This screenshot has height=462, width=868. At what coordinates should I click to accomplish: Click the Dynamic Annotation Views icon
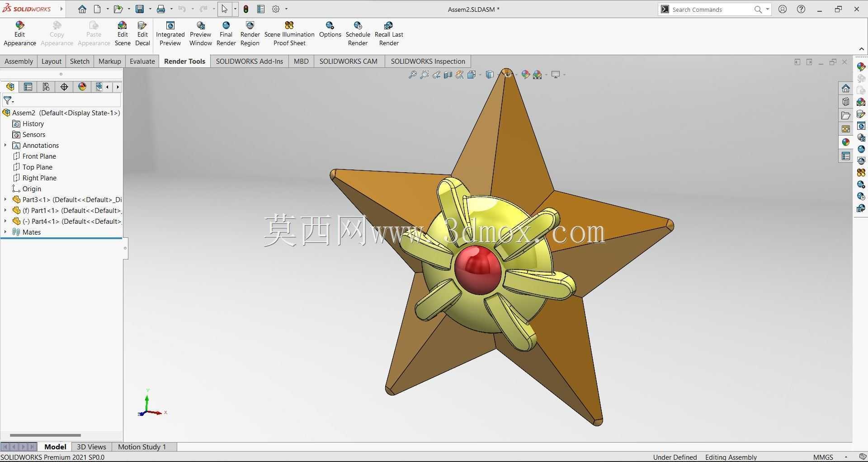point(459,75)
